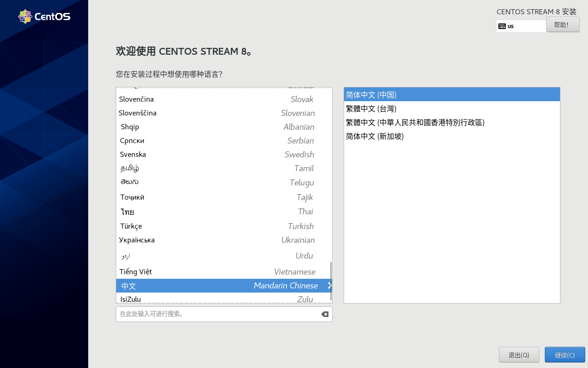Select Slovenčina Slovak language

pos(224,99)
